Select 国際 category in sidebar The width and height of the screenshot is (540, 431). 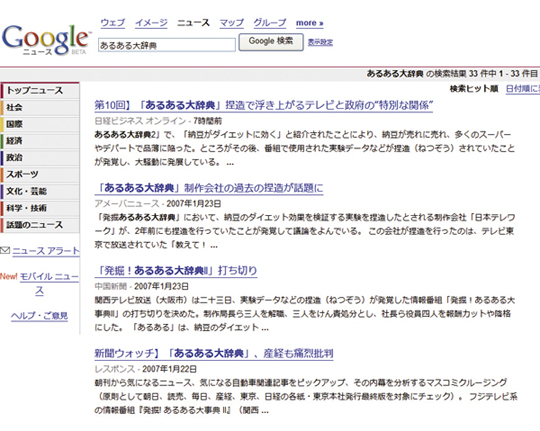point(40,124)
